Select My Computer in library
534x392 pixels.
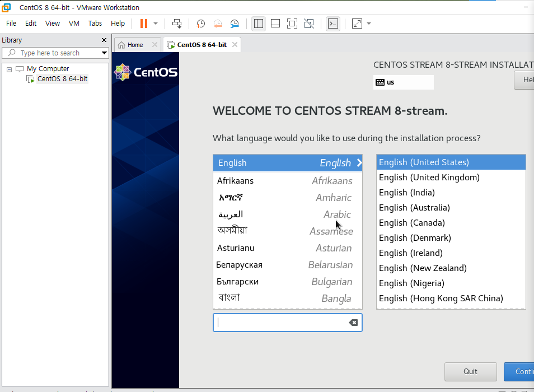point(48,69)
